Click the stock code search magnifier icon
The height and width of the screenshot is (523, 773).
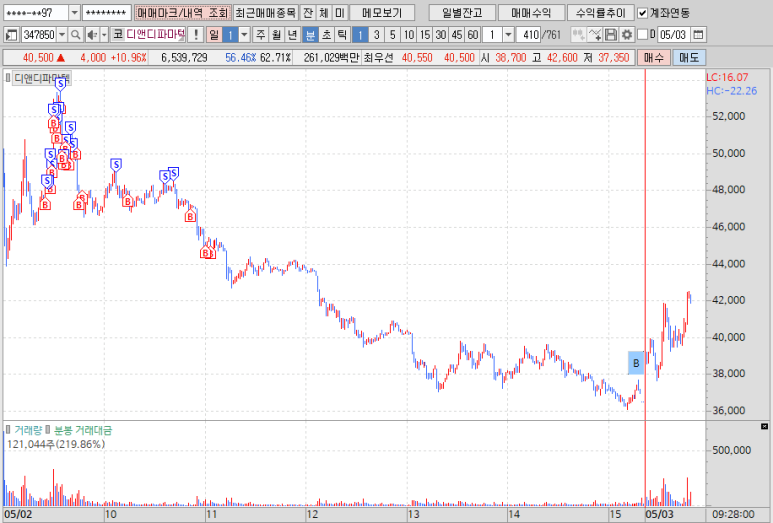[x=75, y=35]
